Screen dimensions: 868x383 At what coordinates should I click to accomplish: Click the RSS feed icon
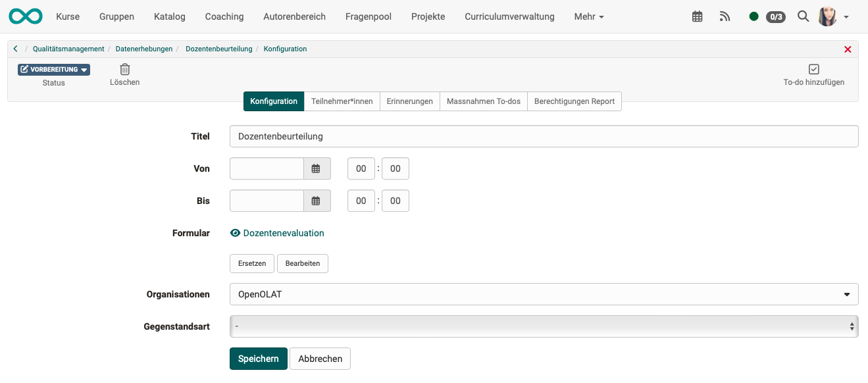725,16
